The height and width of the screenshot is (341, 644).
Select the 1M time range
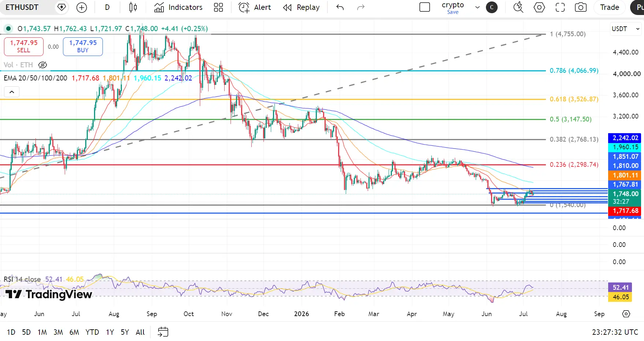tap(42, 332)
